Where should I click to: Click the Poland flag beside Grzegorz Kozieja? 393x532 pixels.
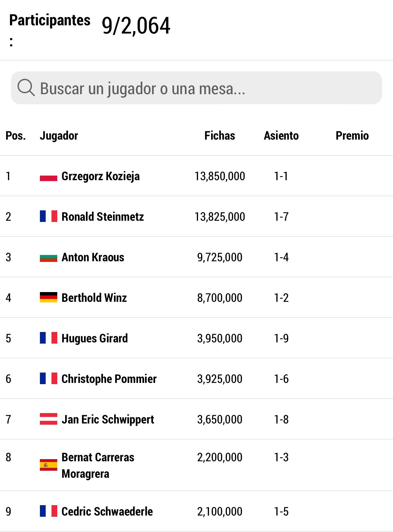(48, 176)
